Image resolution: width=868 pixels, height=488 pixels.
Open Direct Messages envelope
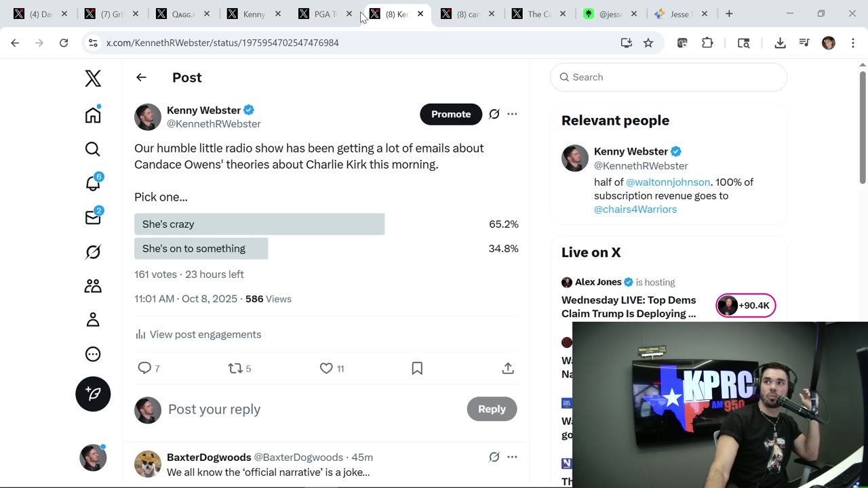[93, 218]
